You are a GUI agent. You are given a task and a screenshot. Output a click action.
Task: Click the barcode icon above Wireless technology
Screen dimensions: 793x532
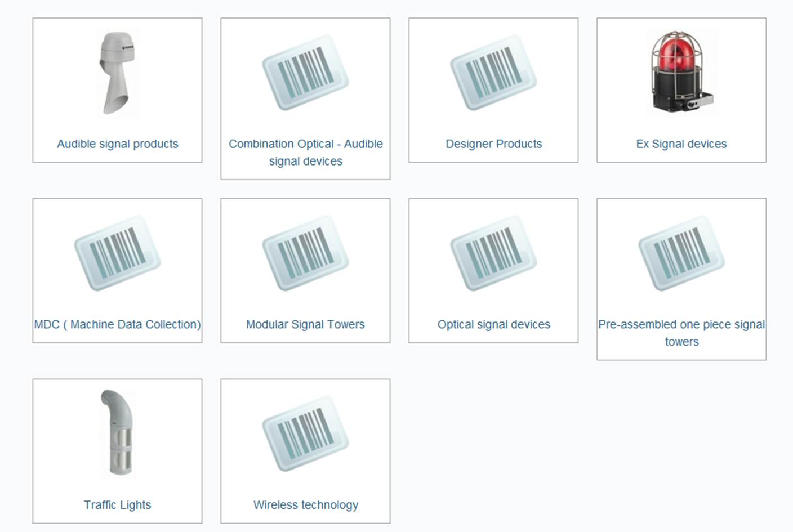[305, 434]
